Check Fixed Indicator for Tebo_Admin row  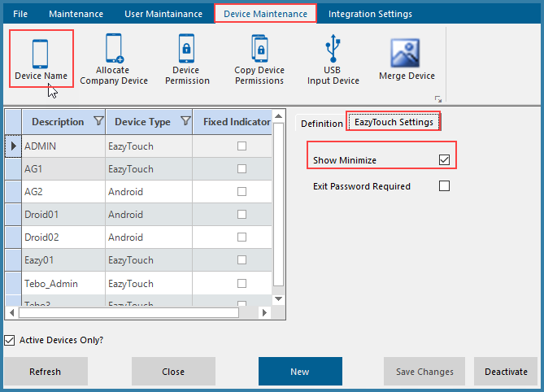tap(242, 284)
